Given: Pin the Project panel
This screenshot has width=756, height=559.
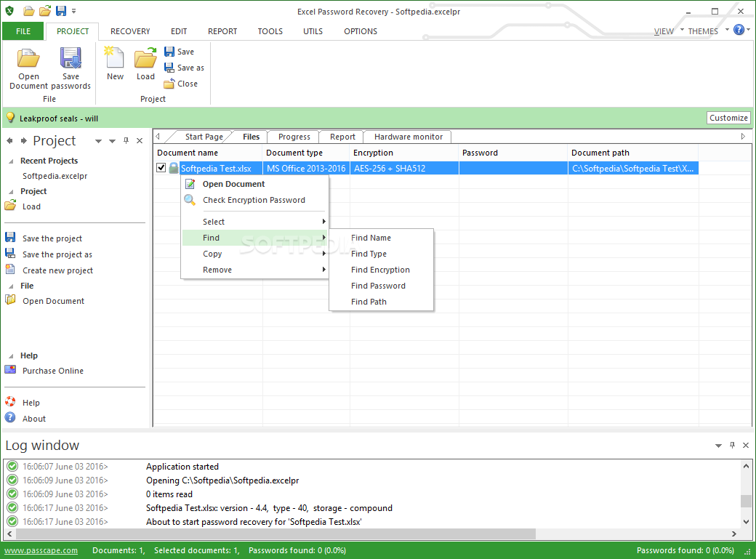Looking at the screenshot, I should pyautogui.click(x=126, y=141).
